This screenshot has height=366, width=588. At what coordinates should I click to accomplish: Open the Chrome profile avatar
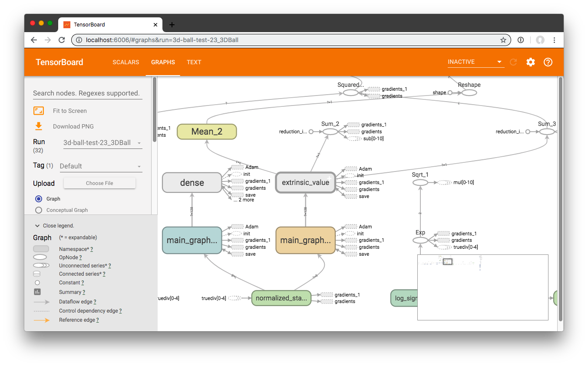tap(540, 40)
